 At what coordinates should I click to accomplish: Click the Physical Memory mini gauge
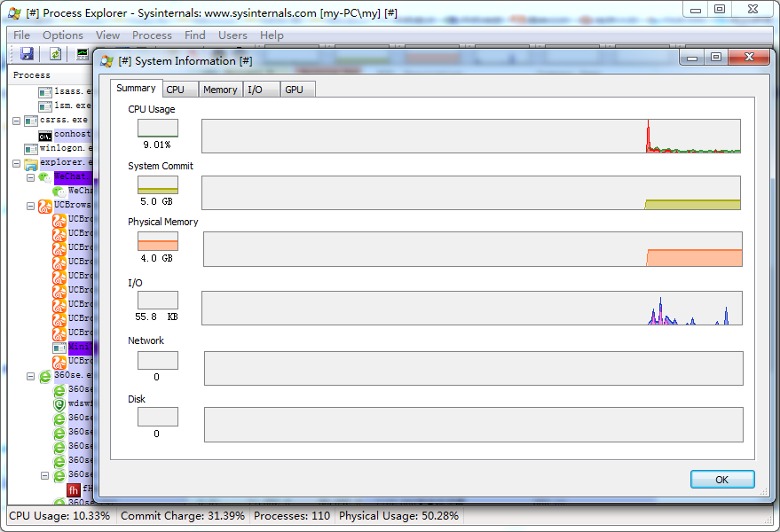(x=158, y=241)
